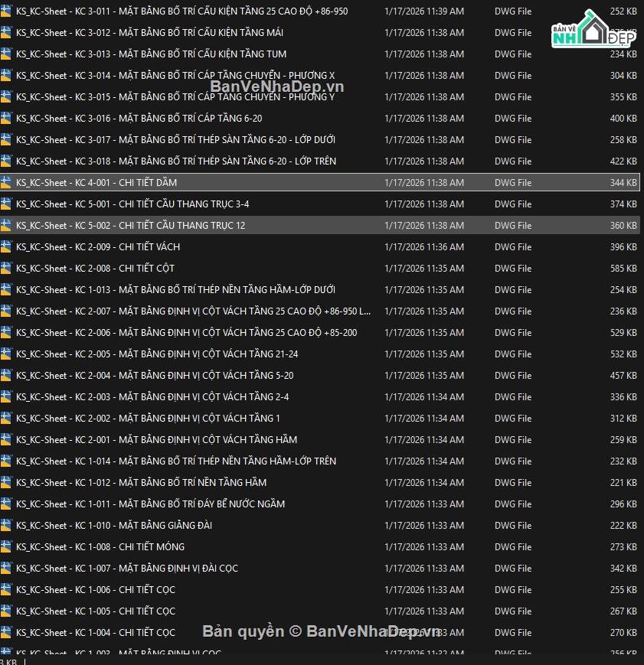Select file KC 1-014 - THÉP NỀN TẦNG HẦM-LỚP TRÊN
Image resolution: width=644 pixels, height=665 pixels.
[x=176, y=461]
